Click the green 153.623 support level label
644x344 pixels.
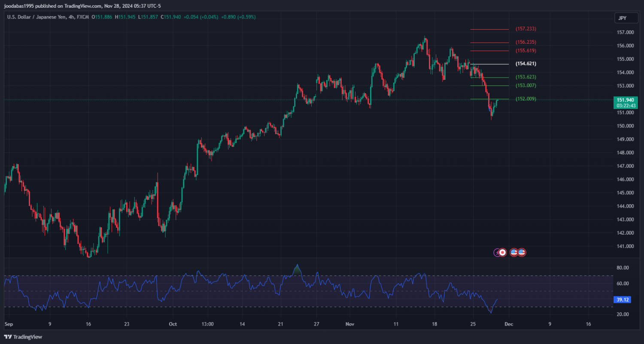click(526, 77)
